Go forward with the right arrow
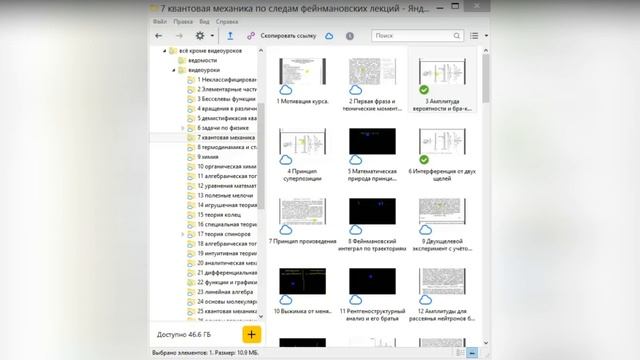This screenshot has width=640, height=360. pyautogui.click(x=179, y=36)
